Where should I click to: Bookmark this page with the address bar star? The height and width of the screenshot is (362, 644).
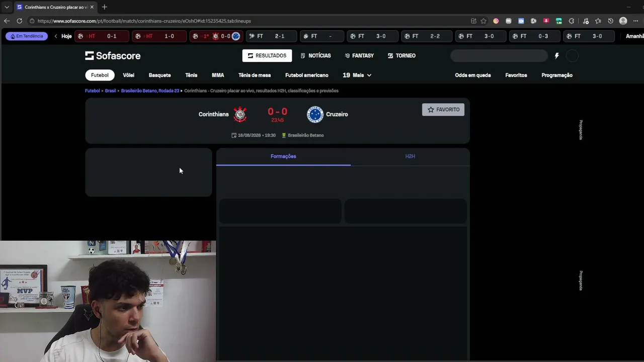[x=484, y=21]
